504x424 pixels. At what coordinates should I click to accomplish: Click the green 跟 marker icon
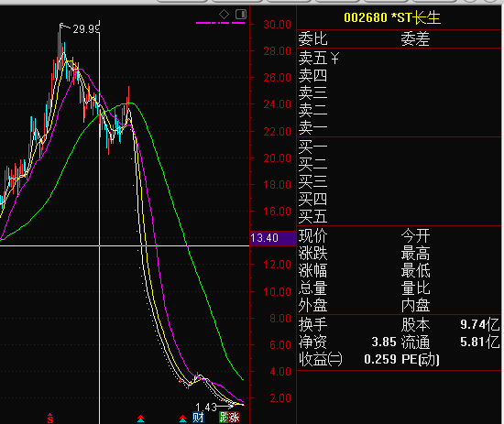224,418
